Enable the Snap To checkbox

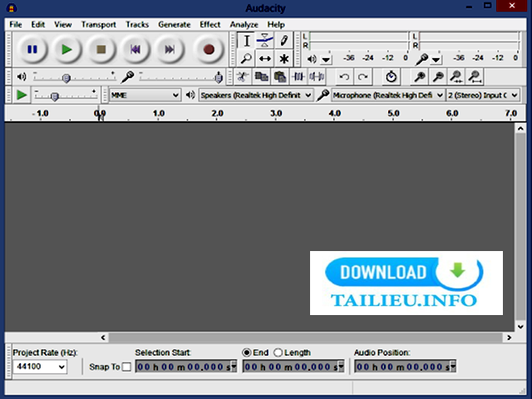pos(126,367)
